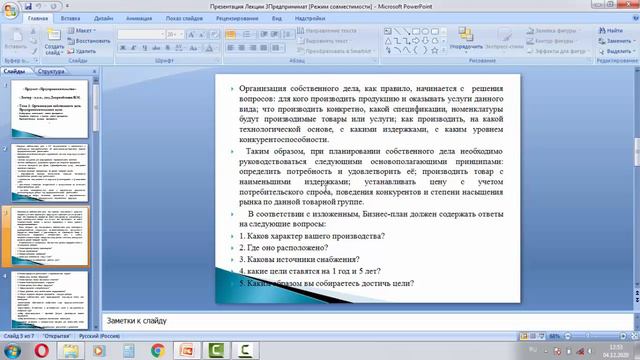This screenshot has height=360, width=640.
Task: Open the Вид ribbon tab
Action: (277, 18)
